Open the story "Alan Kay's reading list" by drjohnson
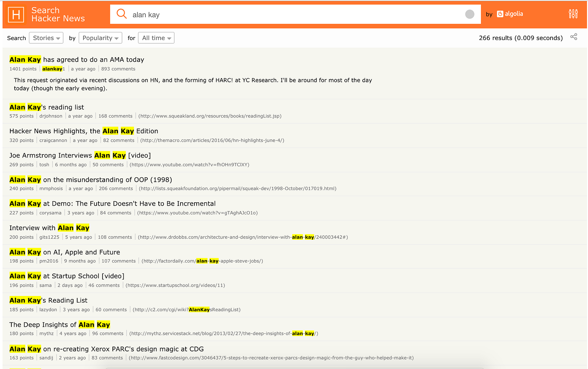This screenshot has height=369, width=588. pos(47,107)
